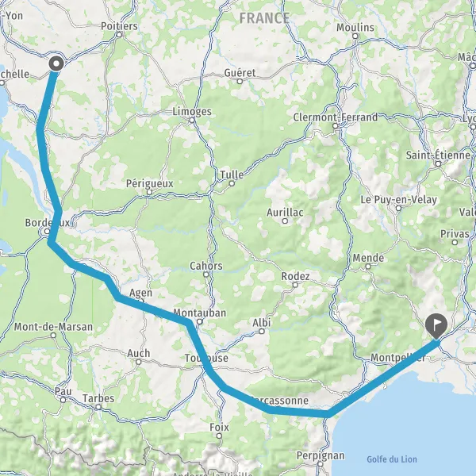Select the Poitiers city dot
This screenshot has height=476, width=476.
click(119, 35)
